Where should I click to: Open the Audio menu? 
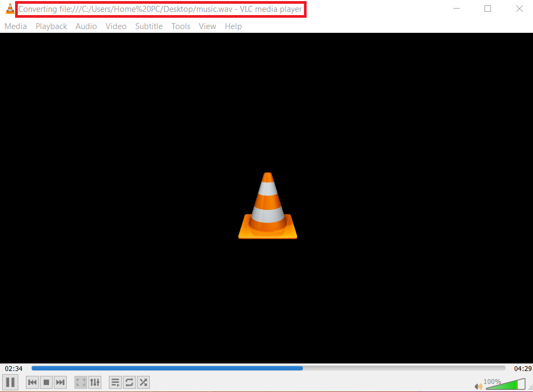point(86,26)
